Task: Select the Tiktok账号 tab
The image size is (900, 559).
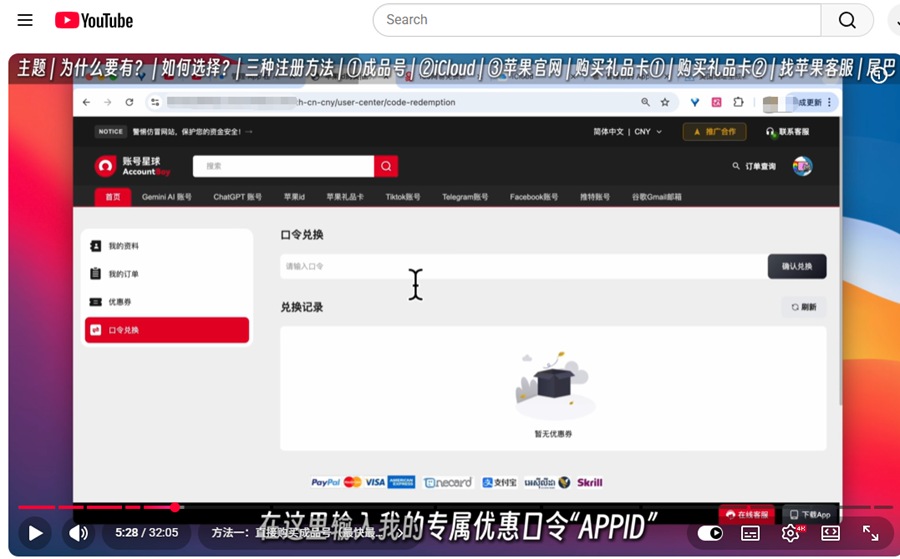Action: tap(403, 197)
